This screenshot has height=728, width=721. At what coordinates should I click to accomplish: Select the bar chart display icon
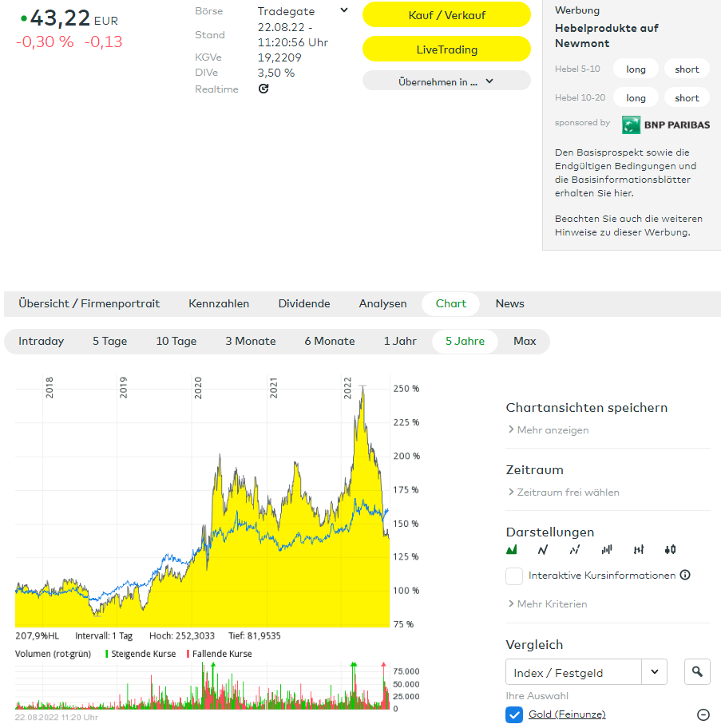point(607,550)
